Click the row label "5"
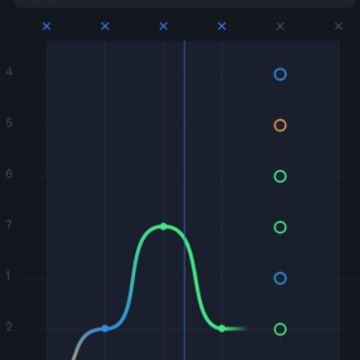 click(x=9, y=123)
